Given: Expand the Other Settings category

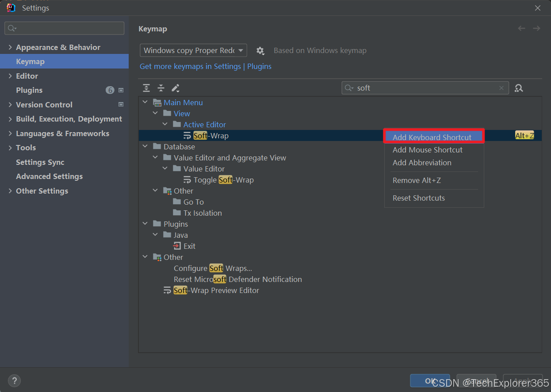Looking at the screenshot, I should [x=10, y=191].
